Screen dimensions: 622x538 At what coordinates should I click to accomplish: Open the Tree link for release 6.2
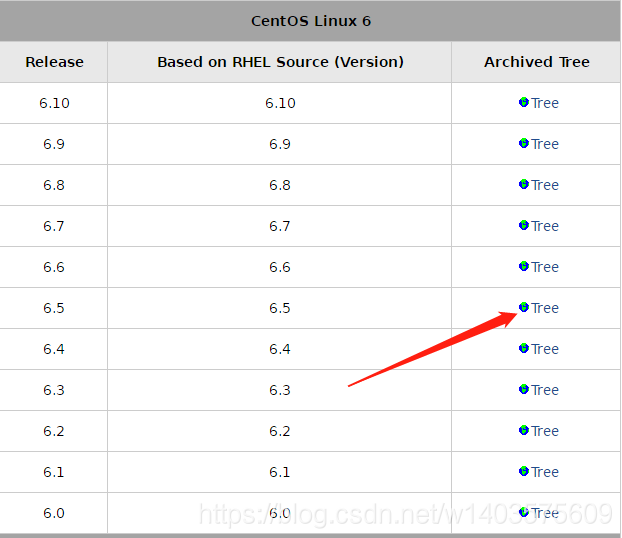click(x=545, y=431)
